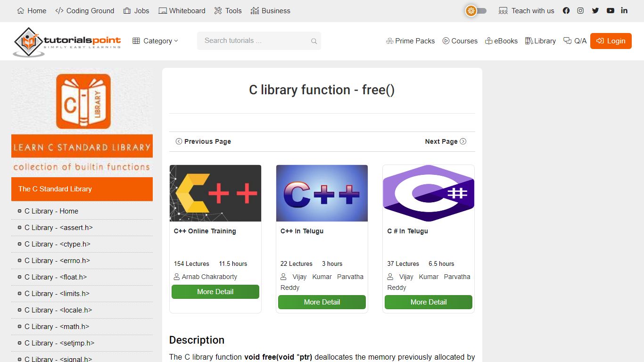
Task: Open eBooks page
Action: coord(501,41)
